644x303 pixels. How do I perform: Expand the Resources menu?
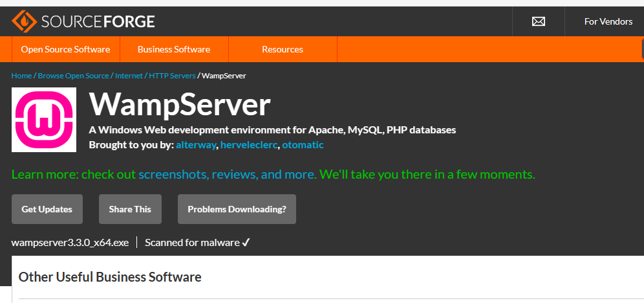(x=282, y=49)
